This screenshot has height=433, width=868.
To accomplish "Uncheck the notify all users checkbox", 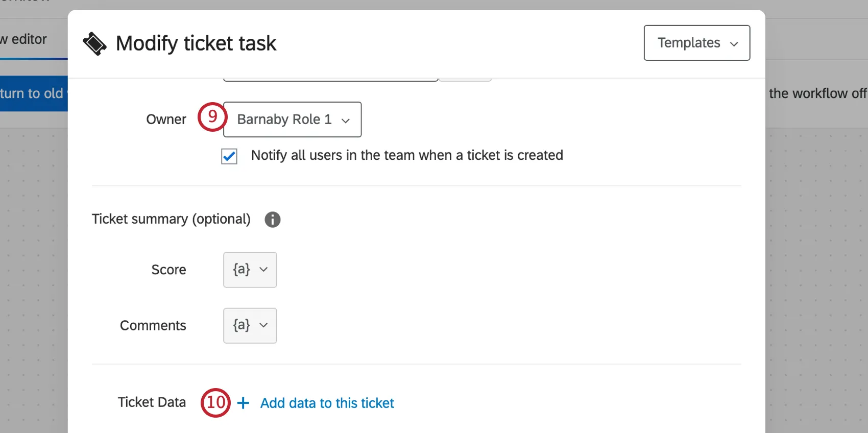I will click(229, 156).
